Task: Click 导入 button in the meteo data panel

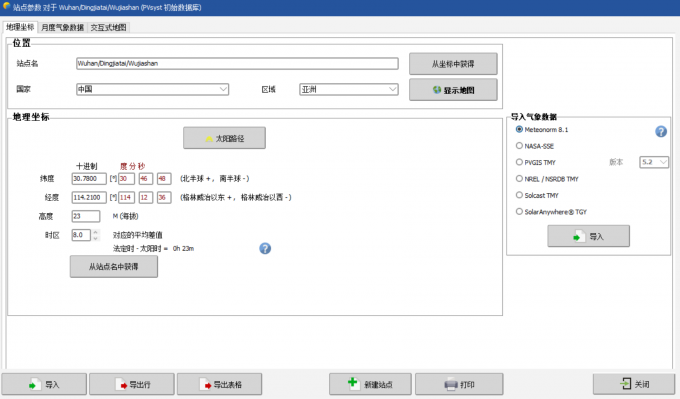Action: tap(588, 236)
